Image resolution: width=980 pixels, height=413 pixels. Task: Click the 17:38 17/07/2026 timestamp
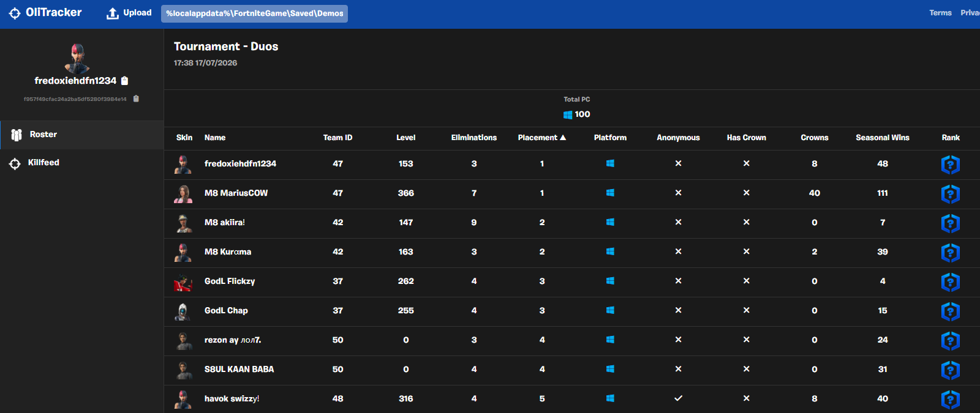(x=205, y=63)
